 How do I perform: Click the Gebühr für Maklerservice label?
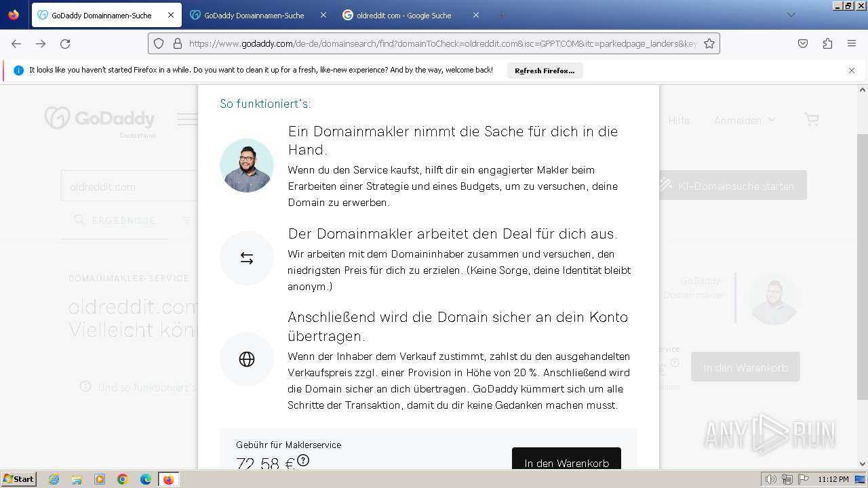[288, 445]
